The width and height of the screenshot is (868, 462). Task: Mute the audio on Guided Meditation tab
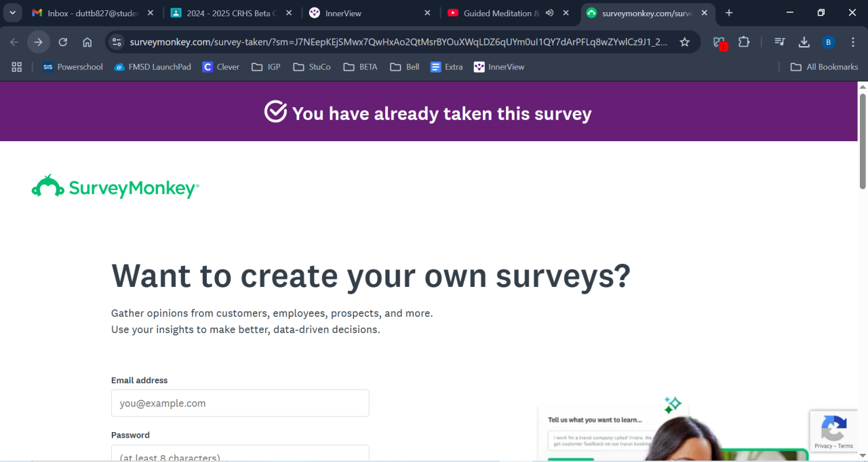click(x=549, y=13)
